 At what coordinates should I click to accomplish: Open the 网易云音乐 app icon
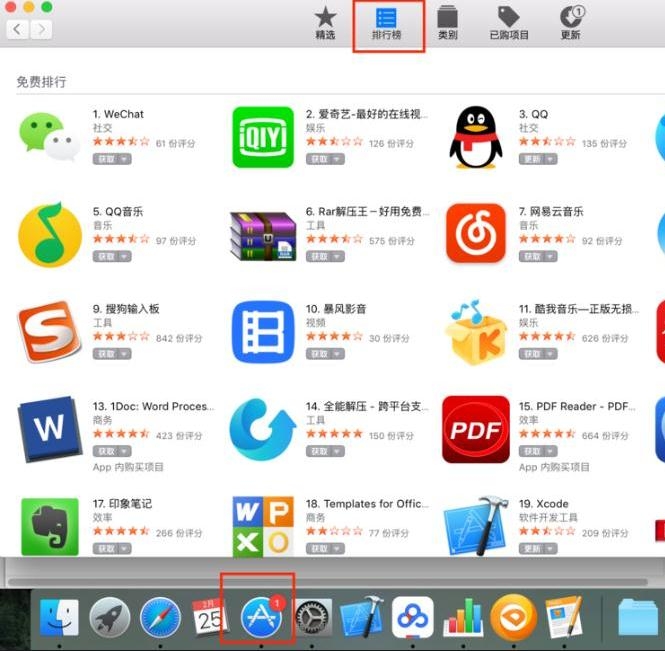[476, 233]
